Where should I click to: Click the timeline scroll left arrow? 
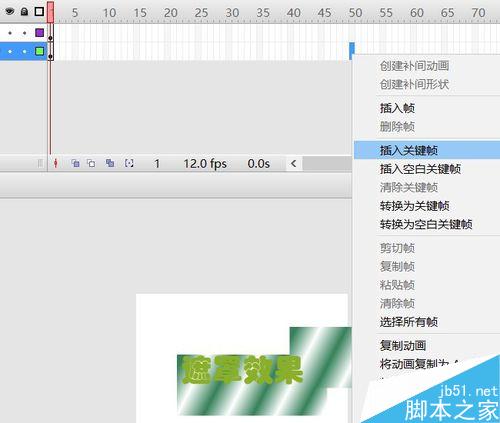pyautogui.click(x=294, y=164)
